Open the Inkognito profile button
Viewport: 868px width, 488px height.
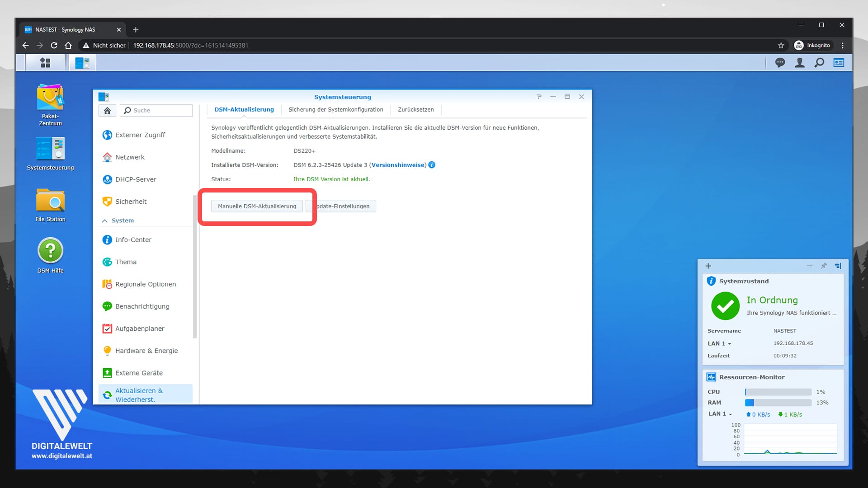812,46
